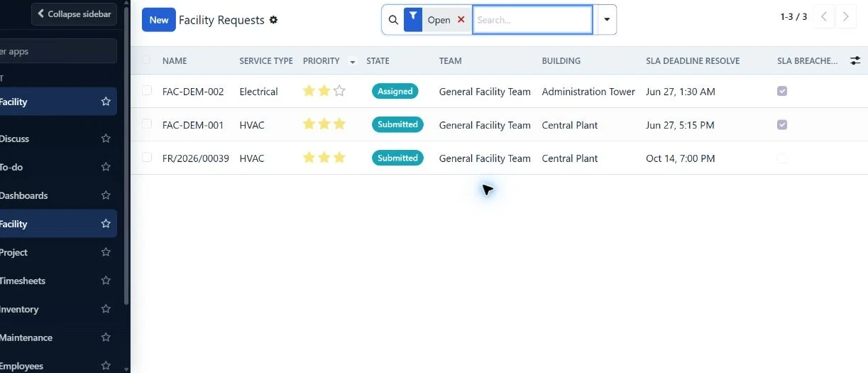Sort by SLA Deadline Resolve column header

693,61
